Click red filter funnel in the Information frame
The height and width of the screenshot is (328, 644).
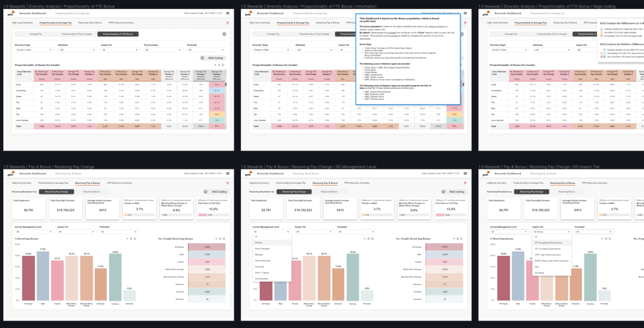tap(465, 23)
